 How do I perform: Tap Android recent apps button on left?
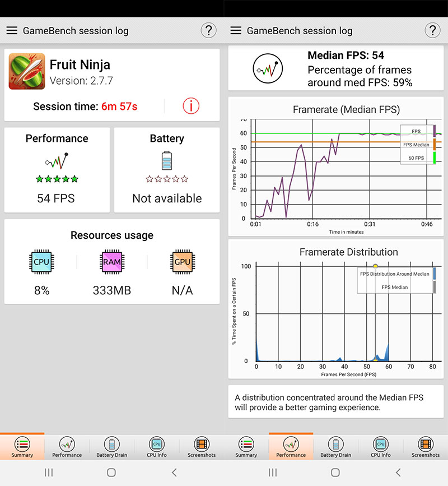point(49,473)
